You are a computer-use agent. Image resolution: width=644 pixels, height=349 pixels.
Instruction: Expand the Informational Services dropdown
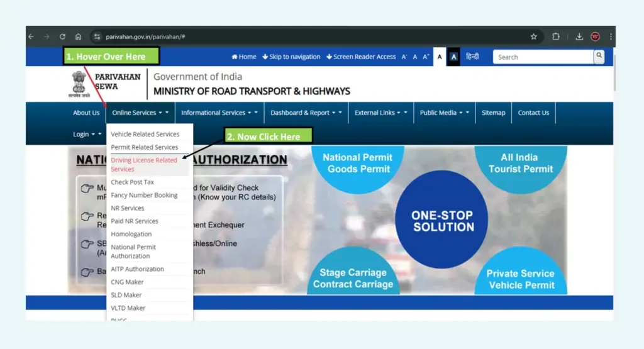(x=219, y=113)
